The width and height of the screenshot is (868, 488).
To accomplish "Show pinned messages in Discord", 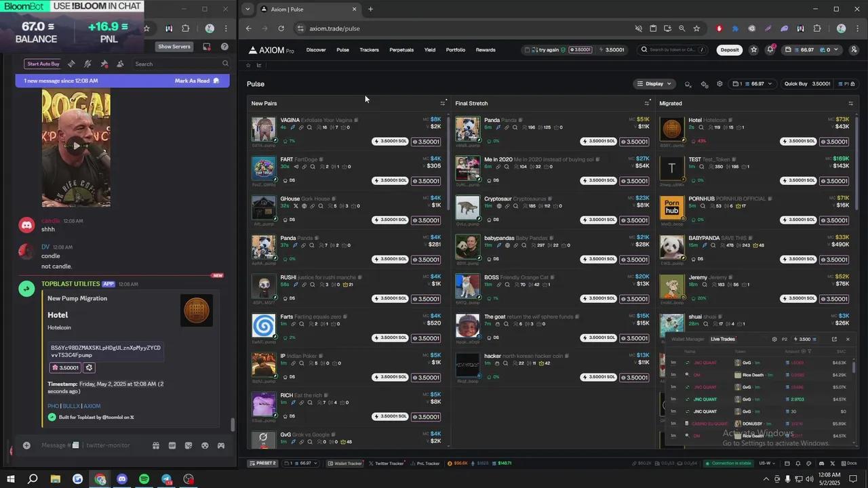I will pyautogui.click(x=104, y=64).
